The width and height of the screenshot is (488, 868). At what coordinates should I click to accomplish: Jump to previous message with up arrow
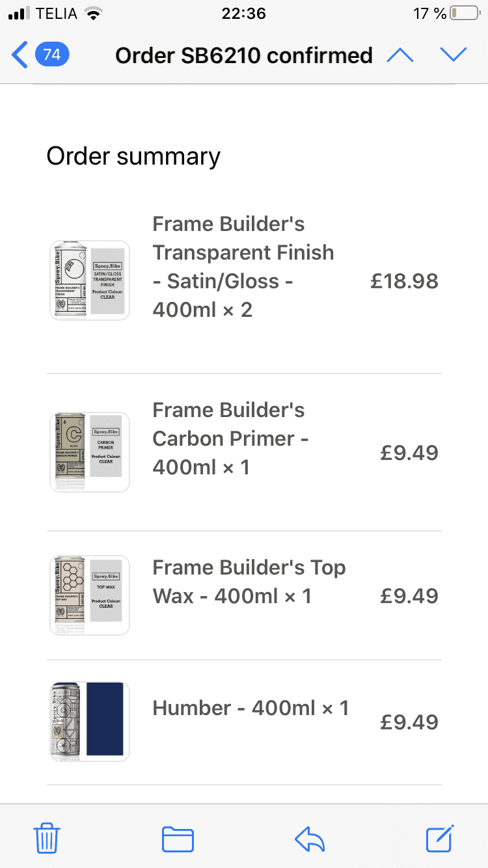pos(400,55)
